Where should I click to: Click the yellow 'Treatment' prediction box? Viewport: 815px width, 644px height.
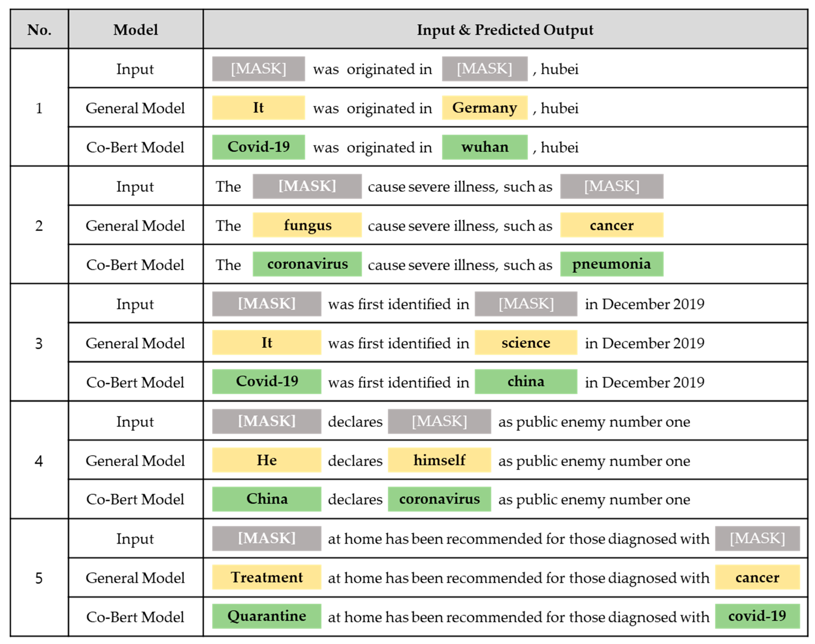[267, 577]
